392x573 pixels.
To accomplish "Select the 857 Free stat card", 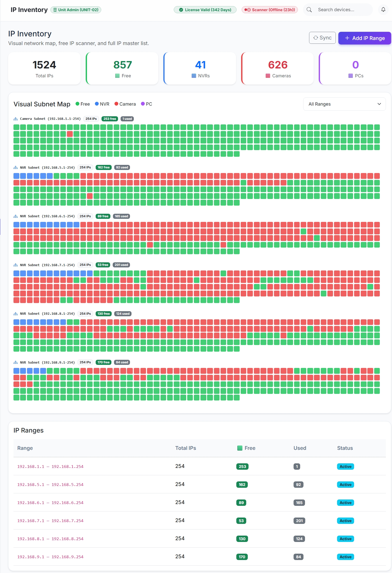I will pyautogui.click(x=122, y=68).
